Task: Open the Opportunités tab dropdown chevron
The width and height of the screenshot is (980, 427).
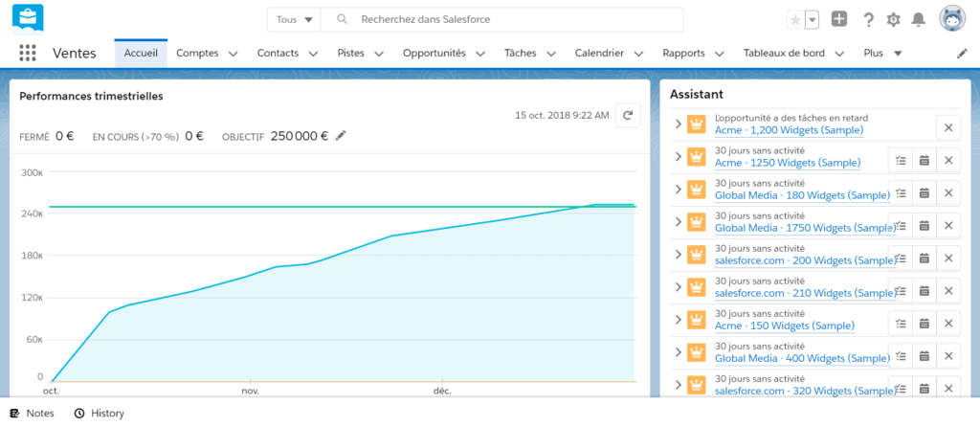Action: pyautogui.click(x=480, y=54)
